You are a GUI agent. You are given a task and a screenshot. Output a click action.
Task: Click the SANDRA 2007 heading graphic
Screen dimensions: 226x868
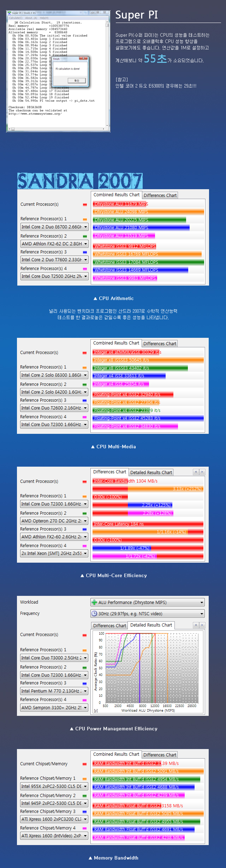pyautogui.click(x=80, y=181)
